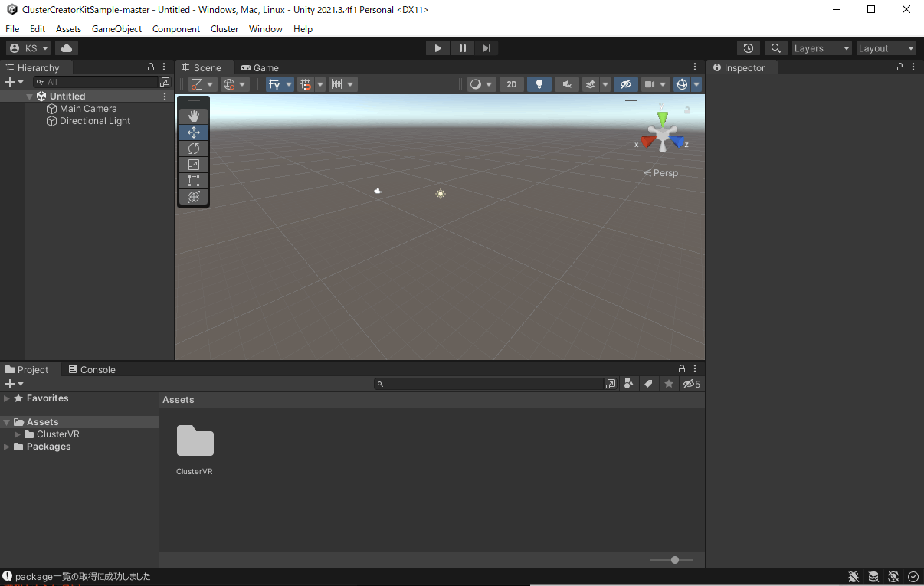924x586 pixels.
Task: Lock the Inspector panel
Action: pos(900,67)
